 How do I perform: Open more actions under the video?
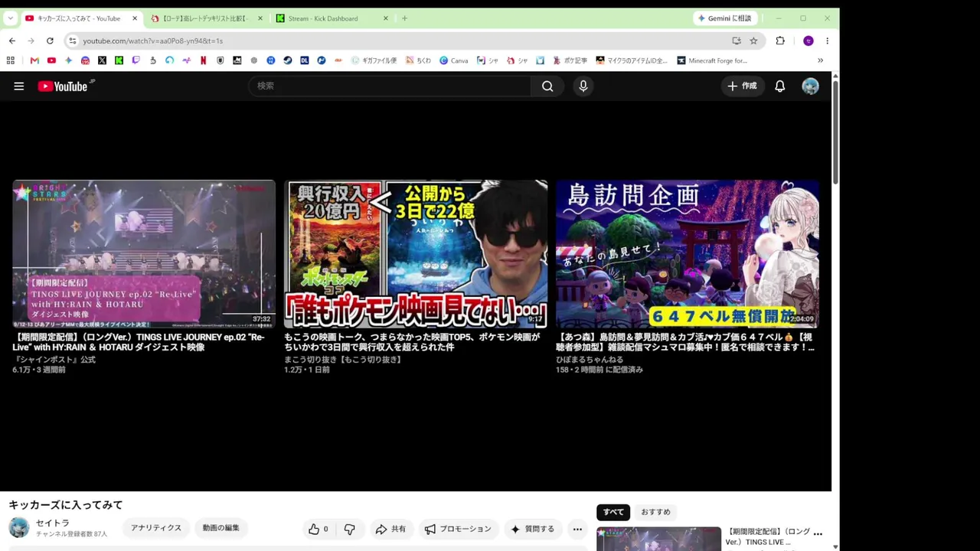click(x=577, y=529)
